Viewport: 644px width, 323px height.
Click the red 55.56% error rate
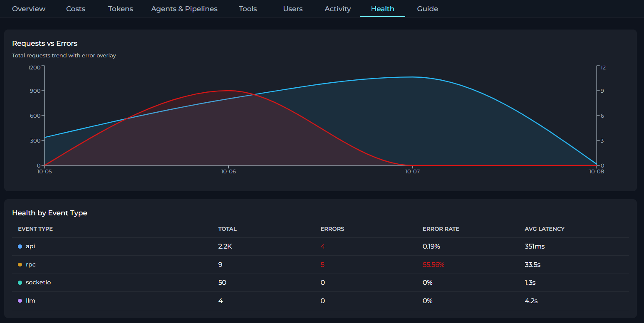click(x=433, y=264)
